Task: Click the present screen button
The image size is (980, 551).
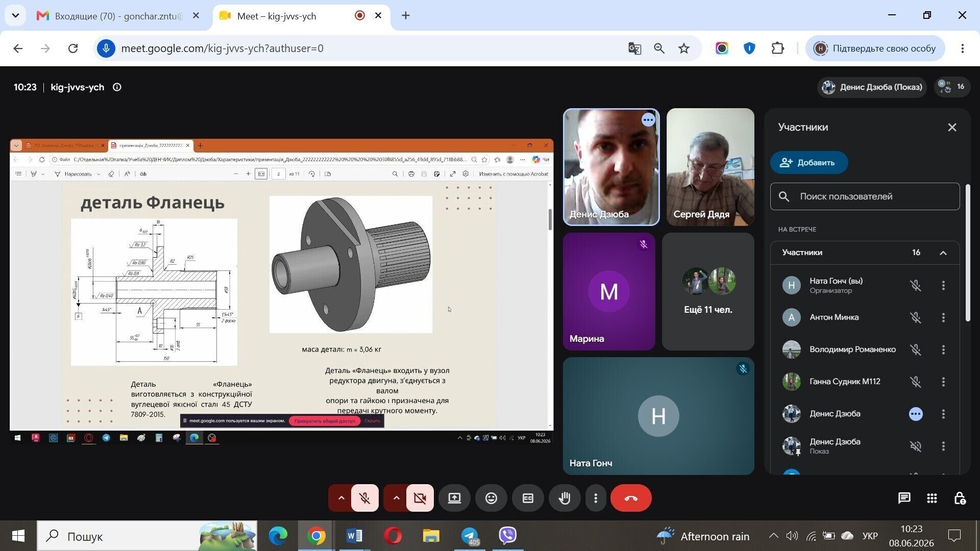Action: 454,498
